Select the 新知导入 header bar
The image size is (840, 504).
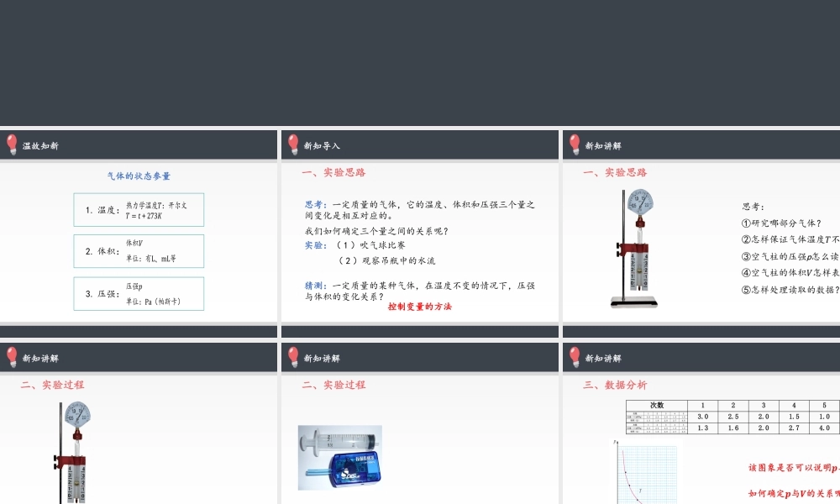pos(418,144)
